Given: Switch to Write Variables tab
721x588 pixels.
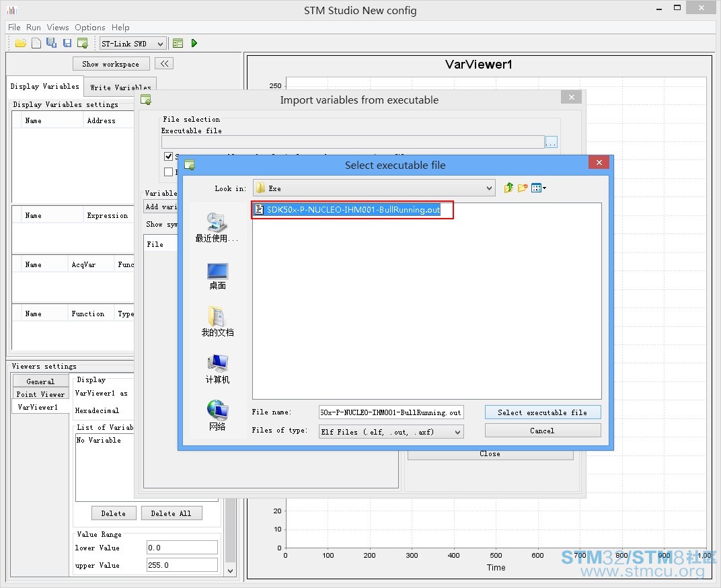Looking at the screenshot, I should point(120,87).
